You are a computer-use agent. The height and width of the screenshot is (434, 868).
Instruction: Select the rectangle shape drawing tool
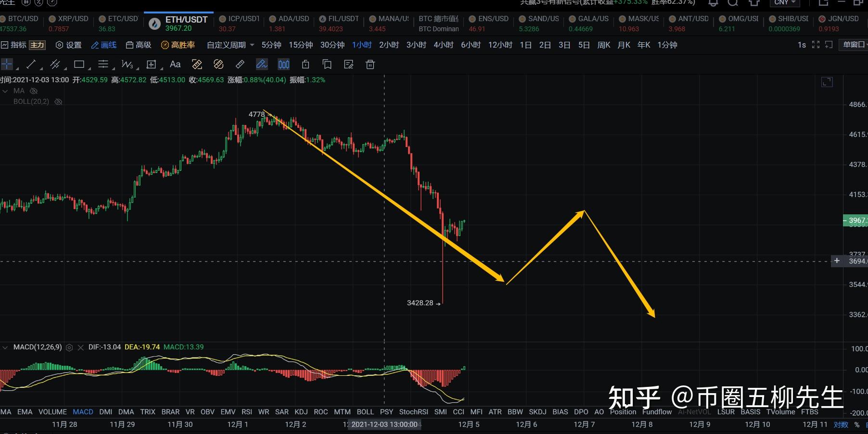tap(79, 64)
